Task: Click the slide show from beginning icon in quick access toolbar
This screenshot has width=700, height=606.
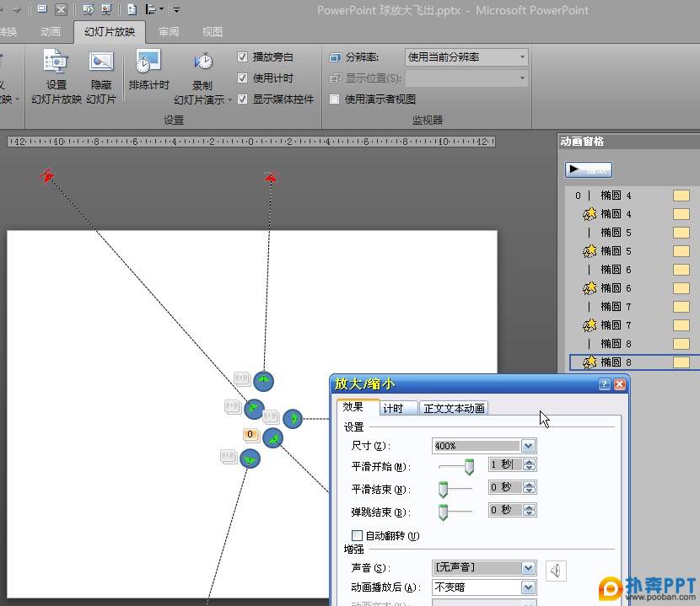Action: [x=89, y=9]
